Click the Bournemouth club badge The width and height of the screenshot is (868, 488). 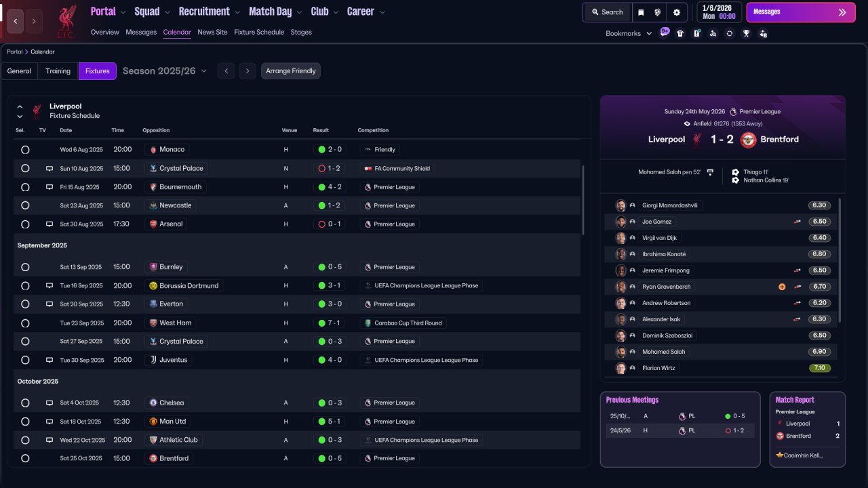pyautogui.click(x=153, y=187)
